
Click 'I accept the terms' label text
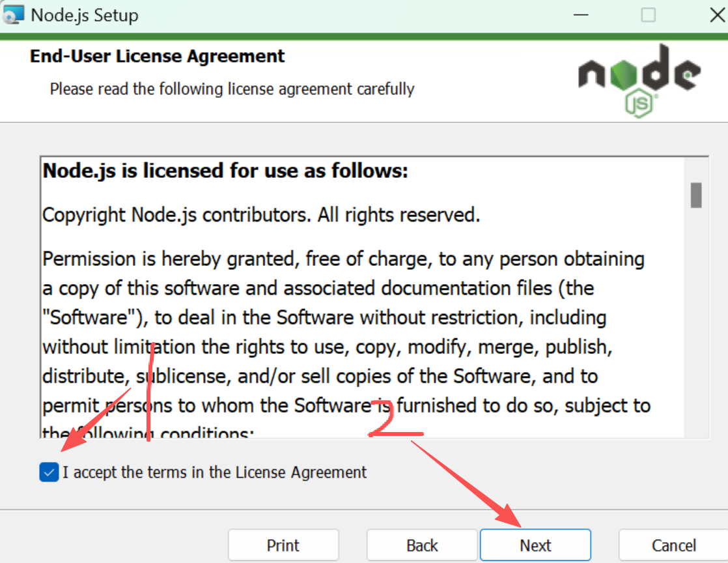pyautogui.click(x=214, y=472)
